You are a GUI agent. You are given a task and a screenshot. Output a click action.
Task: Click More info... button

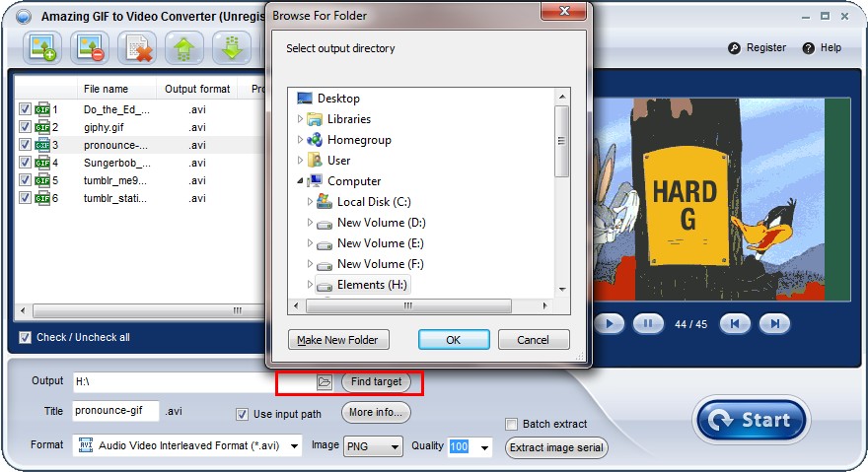click(x=376, y=412)
